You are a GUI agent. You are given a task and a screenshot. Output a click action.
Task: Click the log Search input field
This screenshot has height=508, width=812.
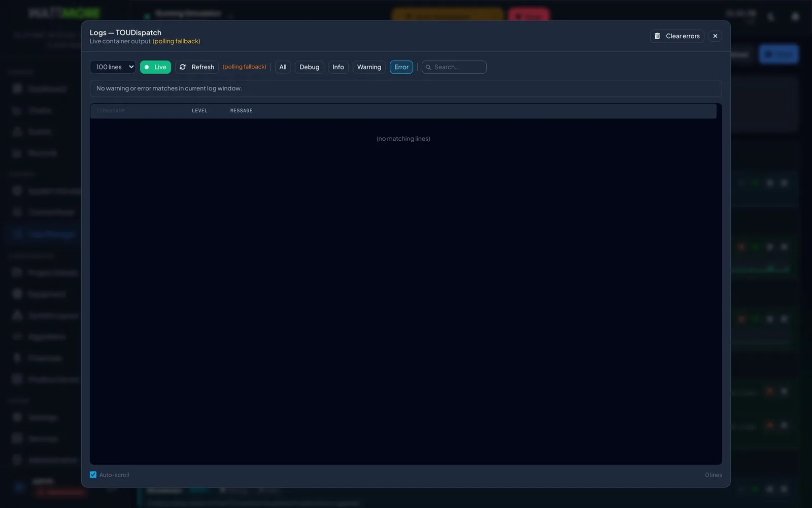tap(454, 67)
